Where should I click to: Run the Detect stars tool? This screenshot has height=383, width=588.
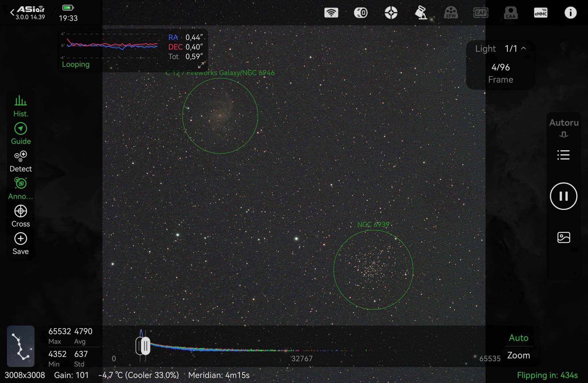point(21,161)
